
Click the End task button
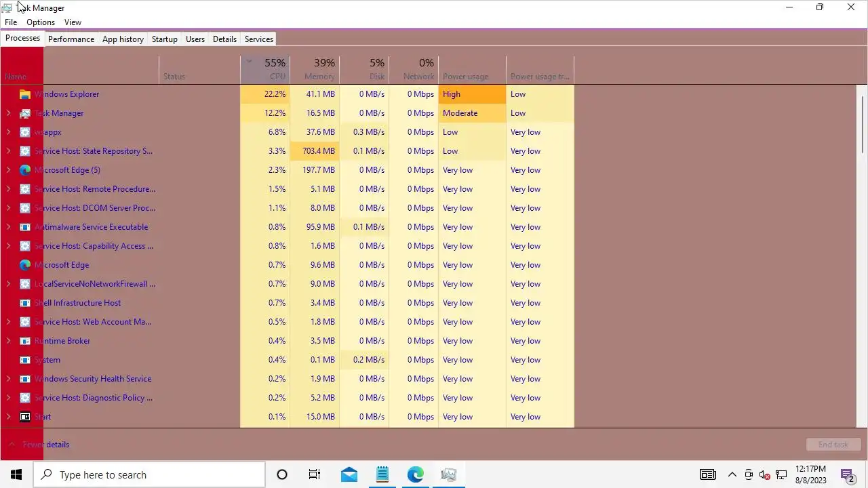pos(833,445)
